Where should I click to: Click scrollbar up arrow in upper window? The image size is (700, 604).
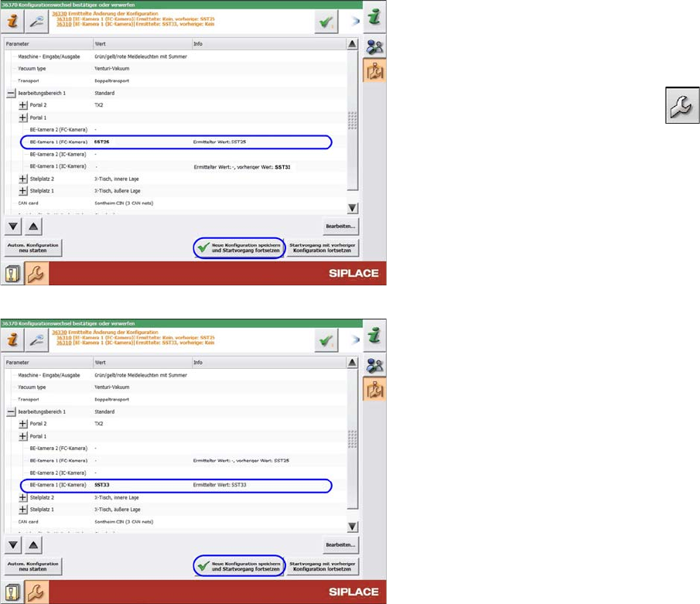pyautogui.click(x=352, y=44)
